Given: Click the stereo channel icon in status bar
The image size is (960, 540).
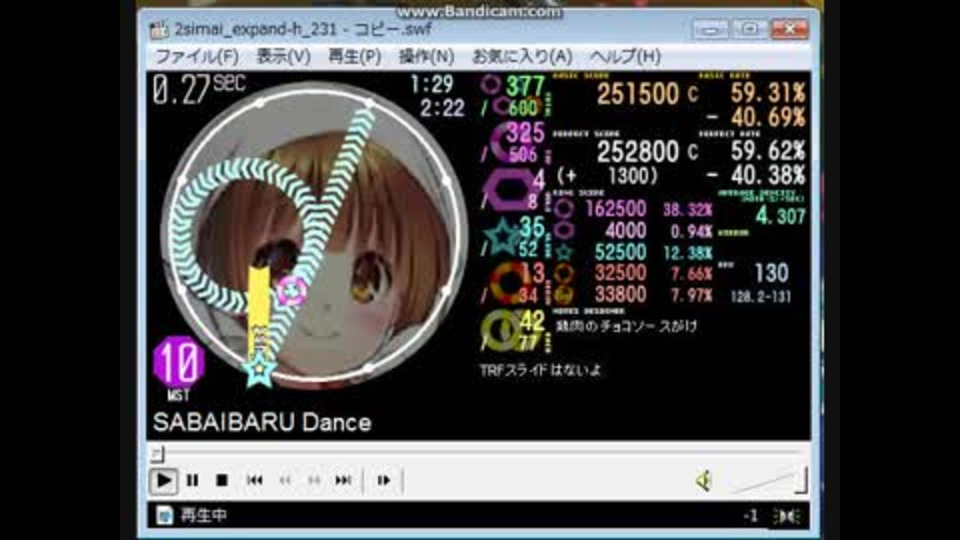Looking at the screenshot, I should [x=787, y=517].
